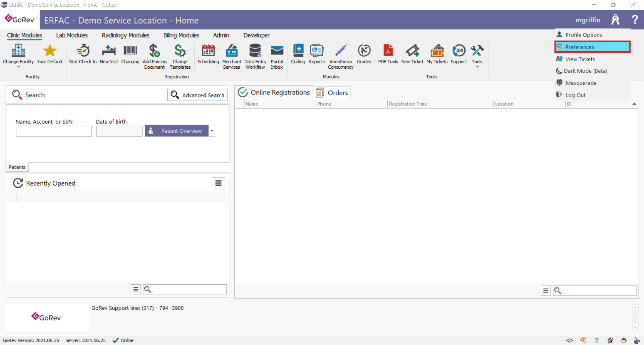Open the Coding module
The height and width of the screenshot is (345, 644).
298,54
